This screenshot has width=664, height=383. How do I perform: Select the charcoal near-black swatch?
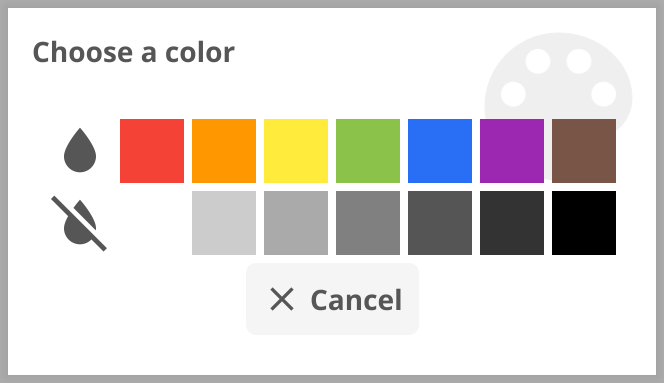tap(512, 223)
